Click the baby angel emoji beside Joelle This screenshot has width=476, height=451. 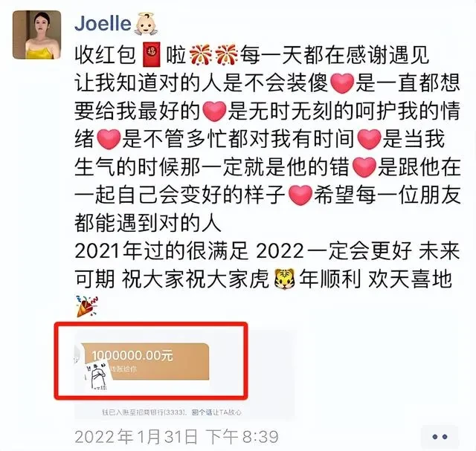146,23
